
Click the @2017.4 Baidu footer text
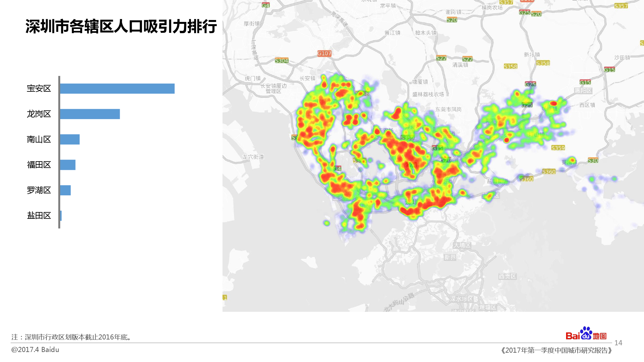coord(35,349)
